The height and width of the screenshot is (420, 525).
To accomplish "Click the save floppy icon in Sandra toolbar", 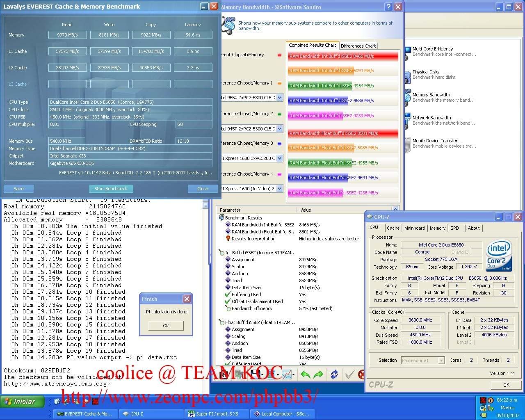I will point(255,374).
